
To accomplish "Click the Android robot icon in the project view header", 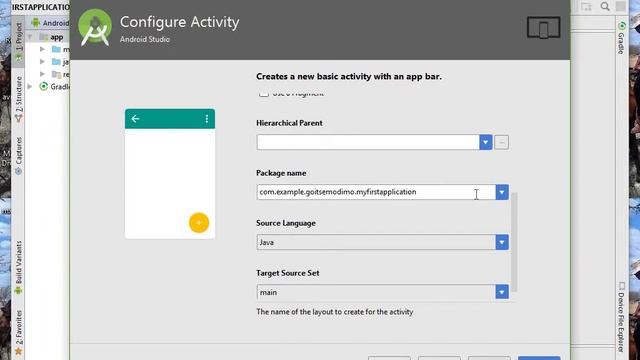I will [36, 23].
